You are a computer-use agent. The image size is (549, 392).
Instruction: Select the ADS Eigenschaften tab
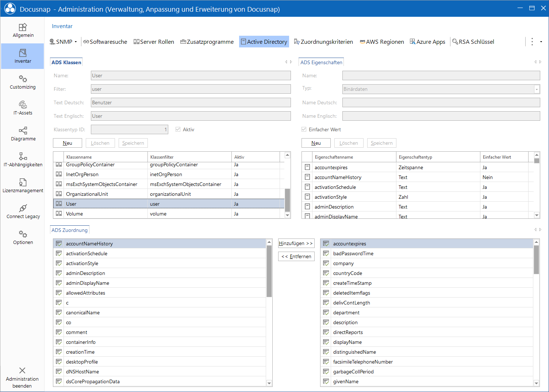321,62
